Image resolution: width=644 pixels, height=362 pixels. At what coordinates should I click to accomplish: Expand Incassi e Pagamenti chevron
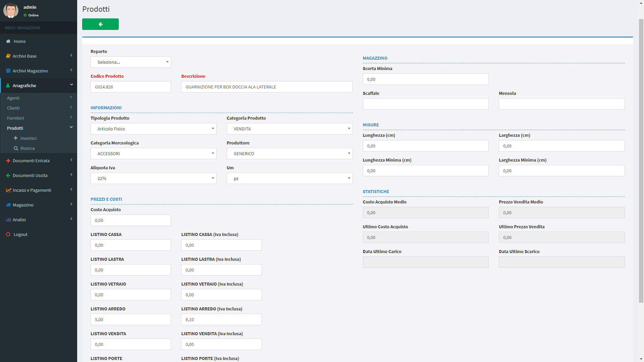pyautogui.click(x=71, y=189)
